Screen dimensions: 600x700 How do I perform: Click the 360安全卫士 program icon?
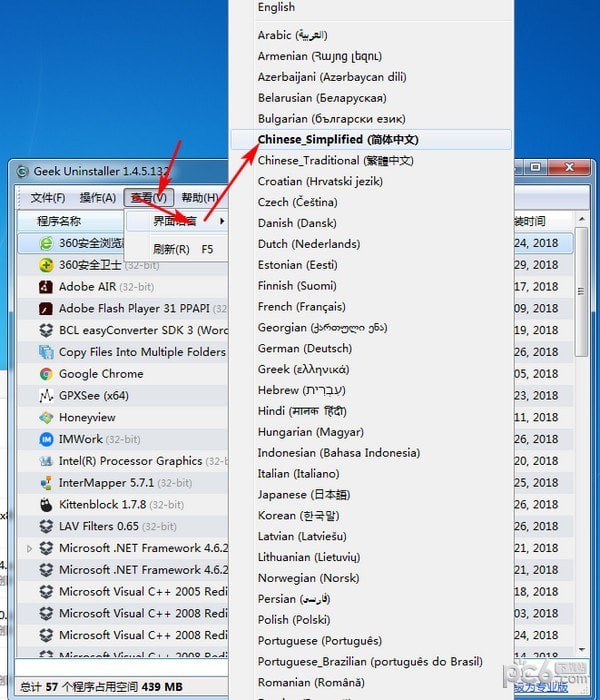[46, 265]
